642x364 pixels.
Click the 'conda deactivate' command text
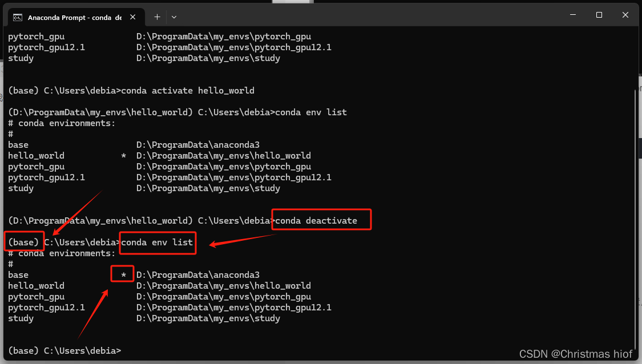(316, 221)
